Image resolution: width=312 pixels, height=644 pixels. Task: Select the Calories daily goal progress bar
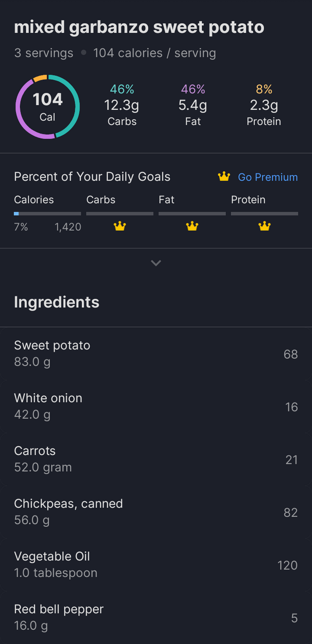(47, 213)
